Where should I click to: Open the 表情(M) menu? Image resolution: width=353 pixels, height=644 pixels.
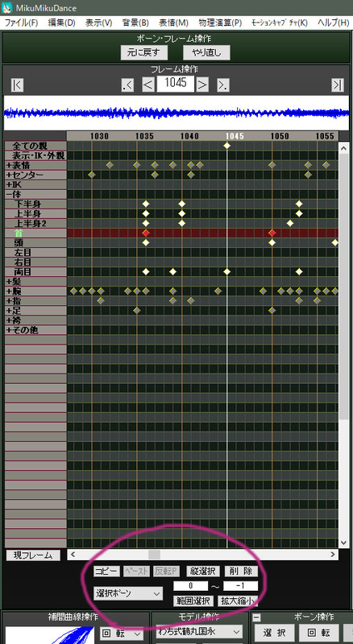(173, 23)
